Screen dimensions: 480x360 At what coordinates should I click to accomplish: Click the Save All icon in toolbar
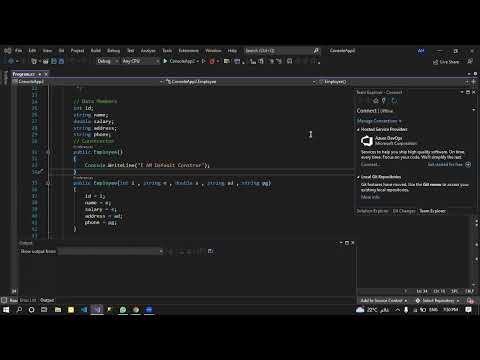pyautogui.click(x=61, y=61)
